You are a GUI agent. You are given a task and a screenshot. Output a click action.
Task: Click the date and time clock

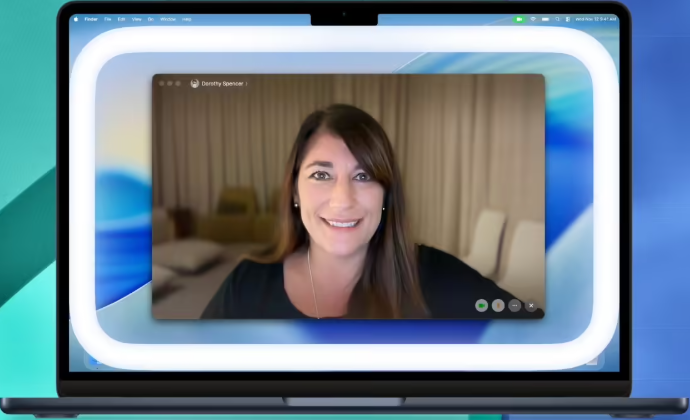pos(596,19)
